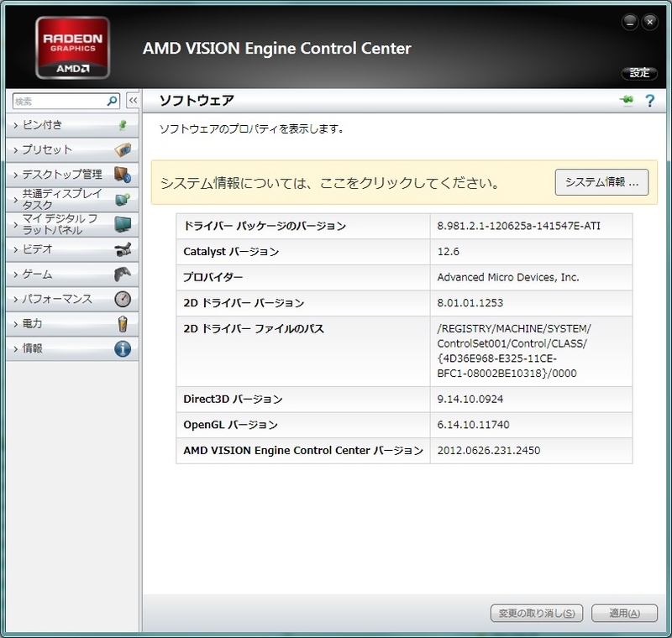Click the 情報 blue info icon
This screenshot has width=672, height=638.
tap(123, 348)
